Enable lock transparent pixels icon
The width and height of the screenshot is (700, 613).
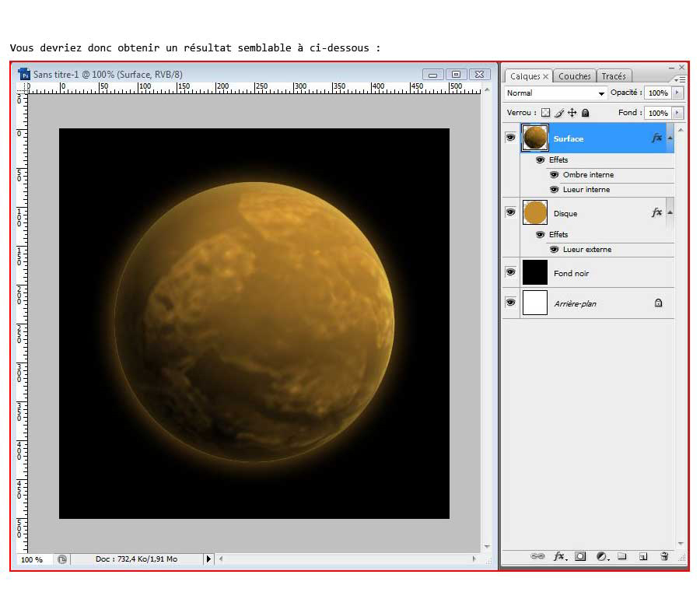(x=545, y=113)
